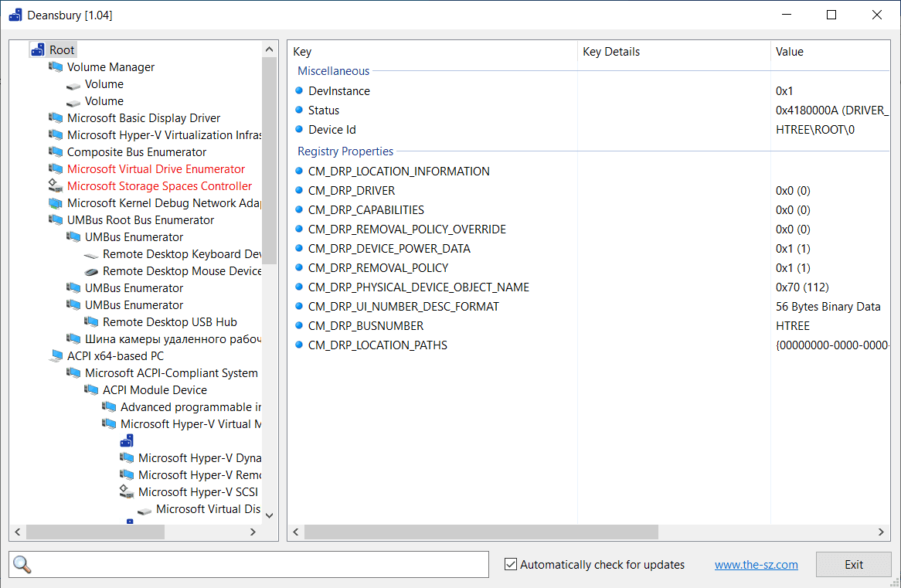Select UMBus Root Bus Enumerator node
Screen dimensions: 901x588
(x=140, y=220)
